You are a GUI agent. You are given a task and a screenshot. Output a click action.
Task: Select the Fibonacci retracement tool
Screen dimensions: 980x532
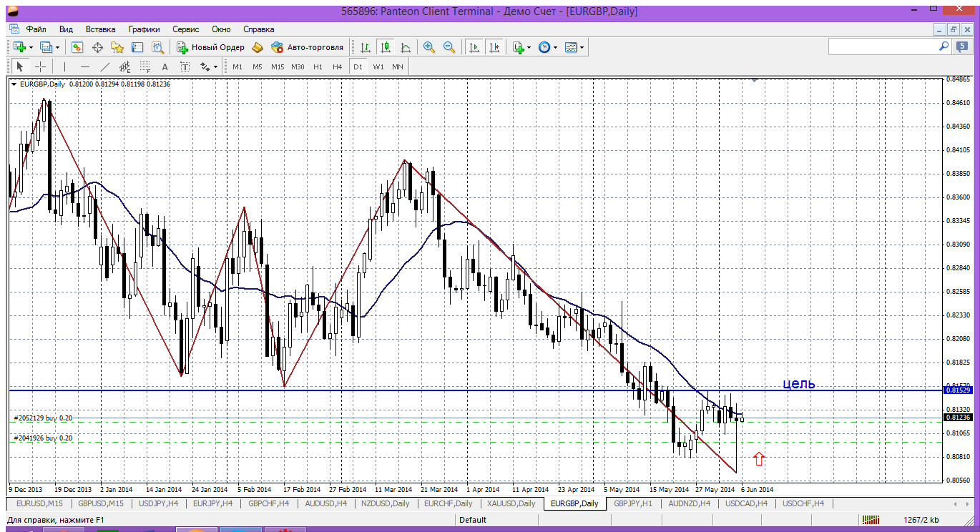coord(145,66)
